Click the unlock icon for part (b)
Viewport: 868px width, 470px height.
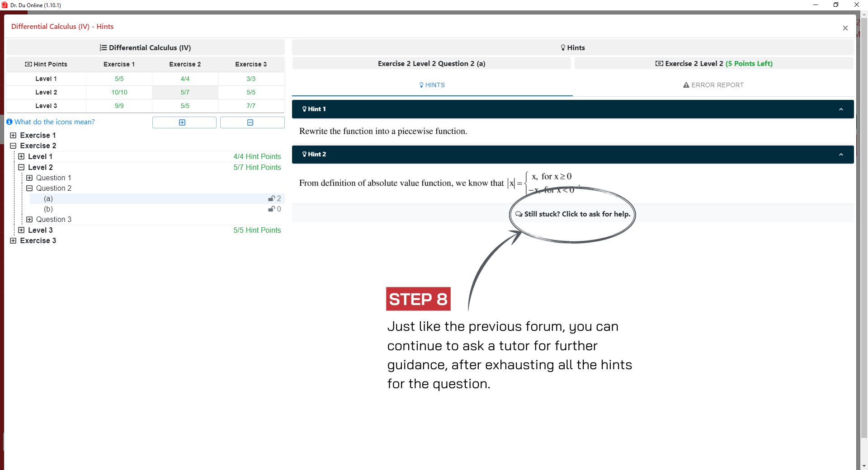[x=271, y=209]
